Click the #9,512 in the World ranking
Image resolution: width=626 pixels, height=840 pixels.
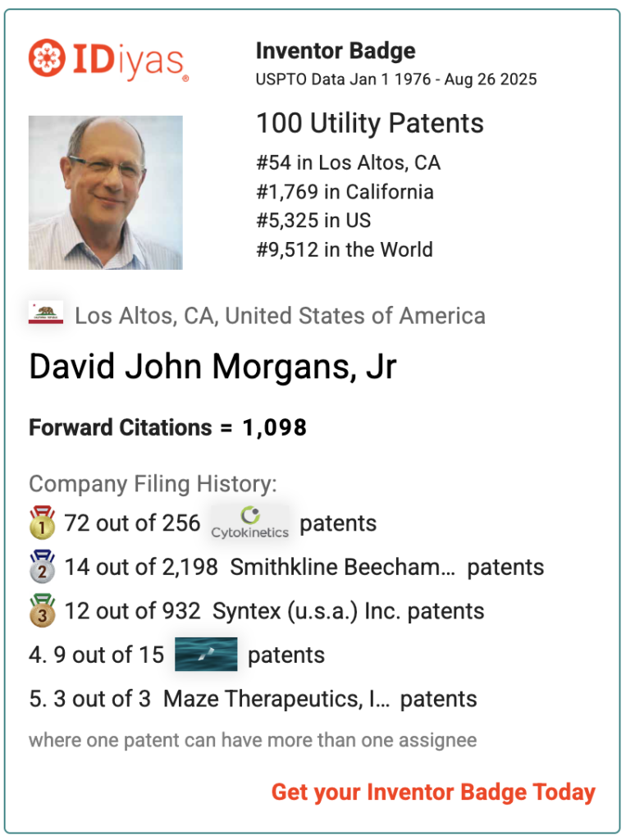tap(344, 249)
